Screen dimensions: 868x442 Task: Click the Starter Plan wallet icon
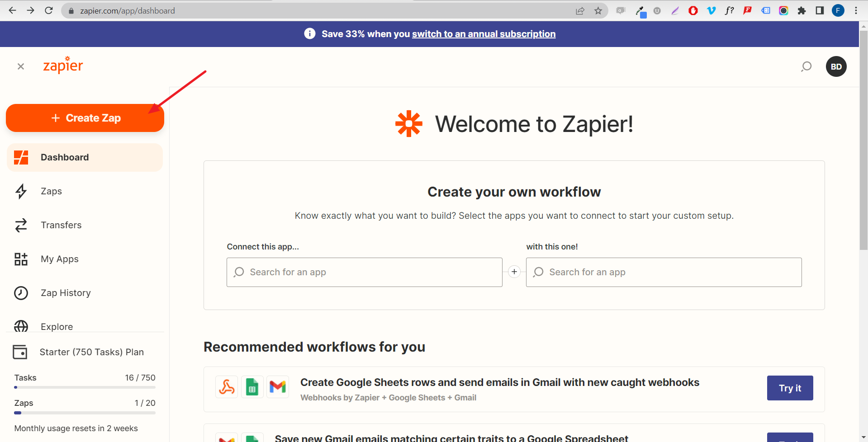(20, 352)
